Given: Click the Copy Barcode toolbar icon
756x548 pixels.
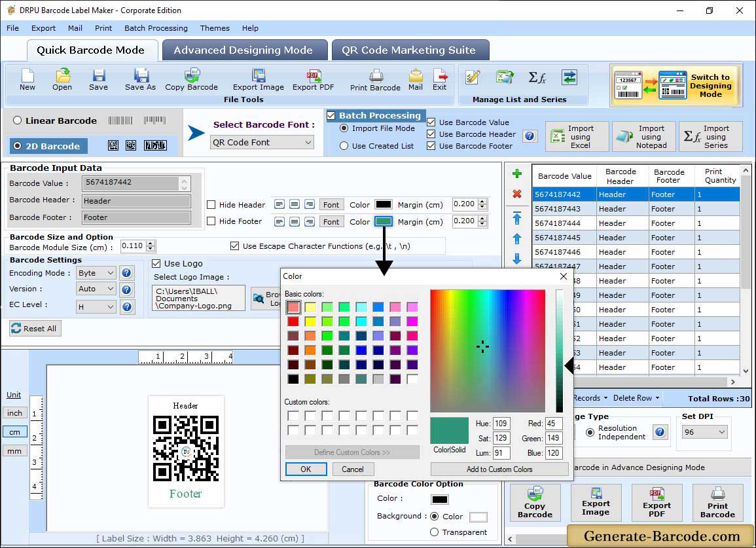Looking at the screenshot, I should [191, 80].
